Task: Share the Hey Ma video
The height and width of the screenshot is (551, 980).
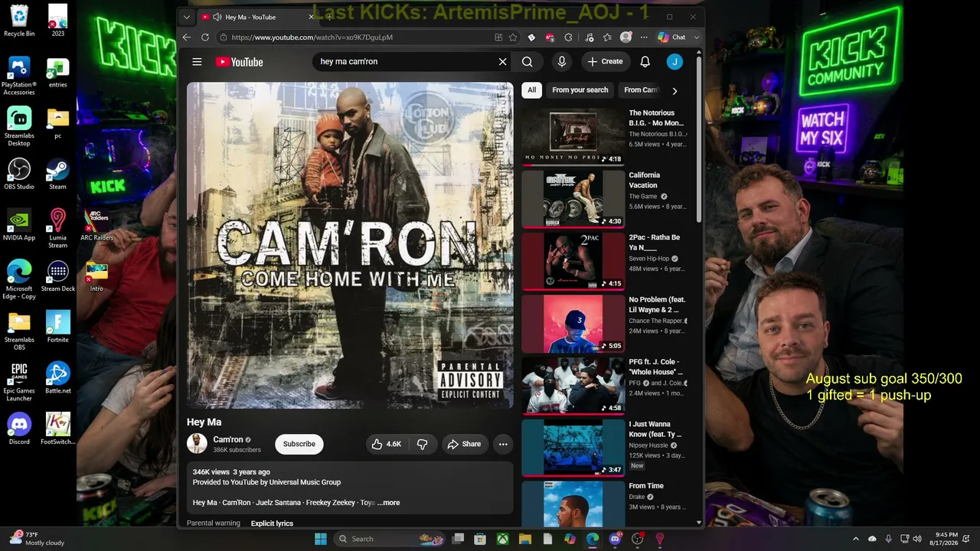Action: coord(465,444)
